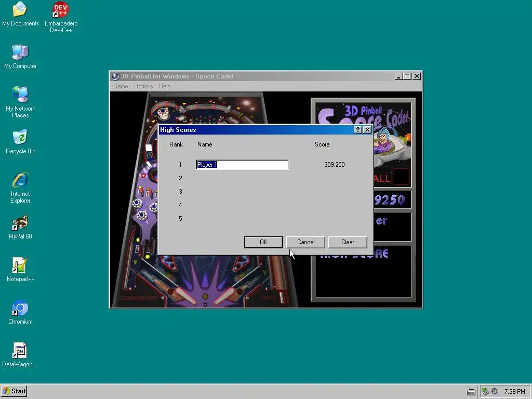Viewport: 532px width, 399px height.
Task: Click the network tray icon in taskbar
Action: click(x=486, y=392)
